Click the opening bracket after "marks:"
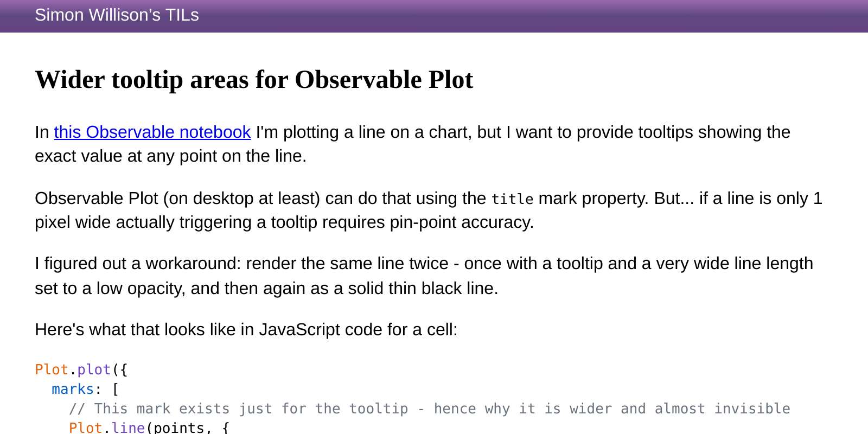 click(116, 389)
